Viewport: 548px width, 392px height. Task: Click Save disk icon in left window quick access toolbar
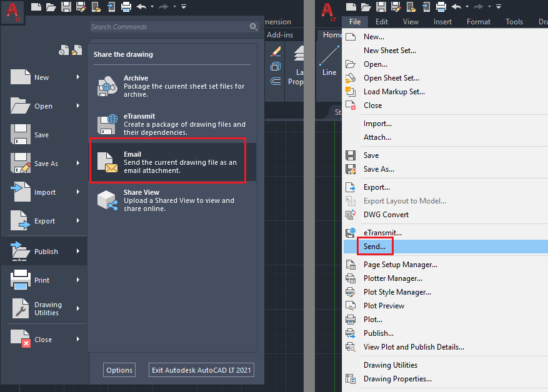point(66,7)
